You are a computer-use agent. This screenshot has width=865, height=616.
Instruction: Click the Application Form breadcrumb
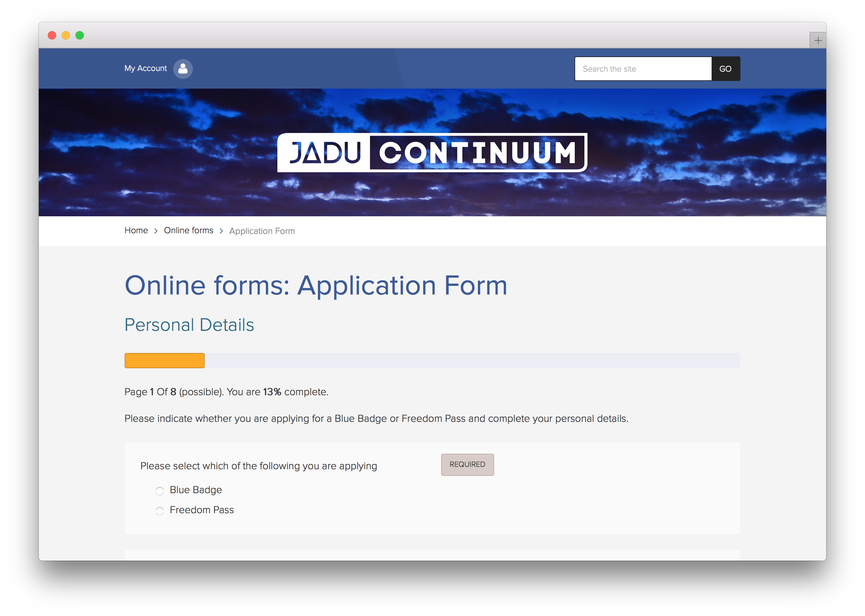click(x=261, y=231)
